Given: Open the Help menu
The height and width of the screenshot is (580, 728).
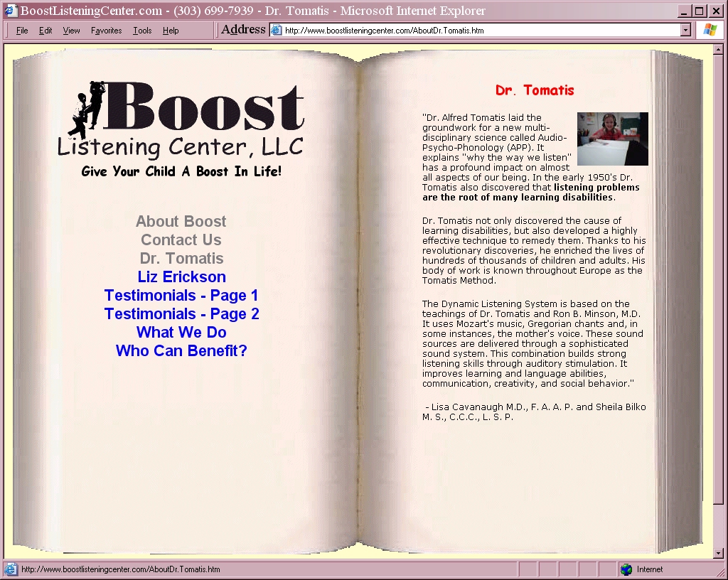Looking at the screenshot, I should click(171, 31).
